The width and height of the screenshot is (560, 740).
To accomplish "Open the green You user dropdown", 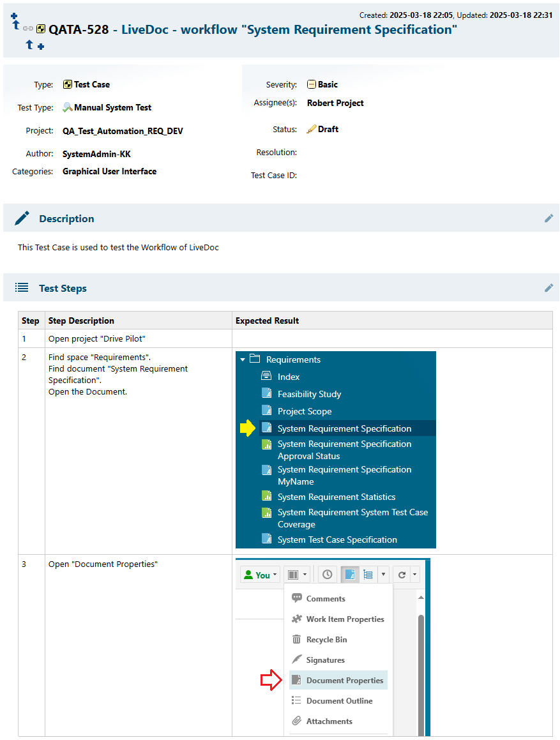I will coord(259,574).
